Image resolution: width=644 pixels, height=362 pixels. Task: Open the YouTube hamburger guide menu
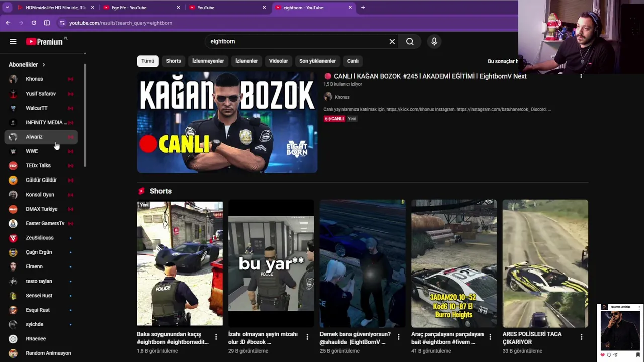coord(13,42)
